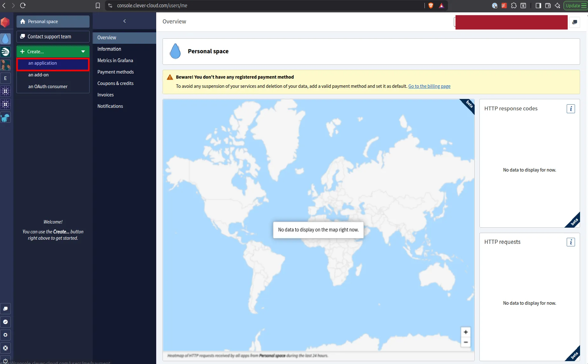The height and width of the screenshot is (364, 588).
Task: Zoom in on the map with plus
Action: [x=465, y=332]
